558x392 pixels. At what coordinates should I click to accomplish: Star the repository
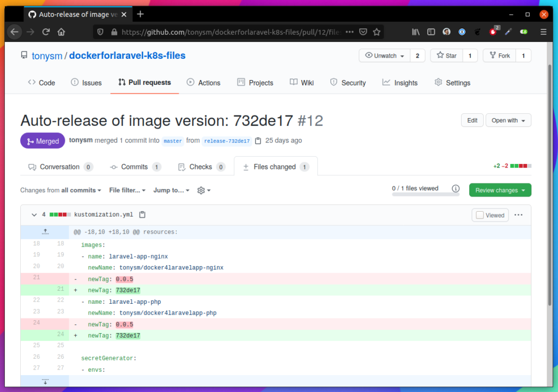coord(446,56)
